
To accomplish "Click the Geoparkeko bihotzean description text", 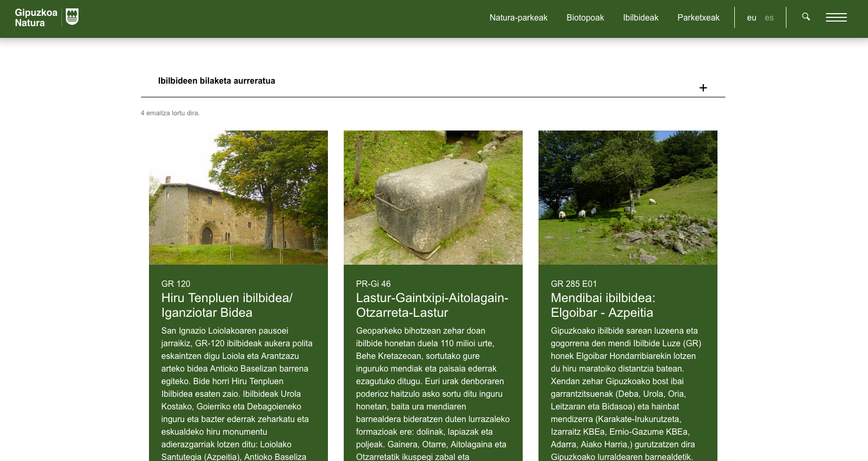I will point(433,394).
